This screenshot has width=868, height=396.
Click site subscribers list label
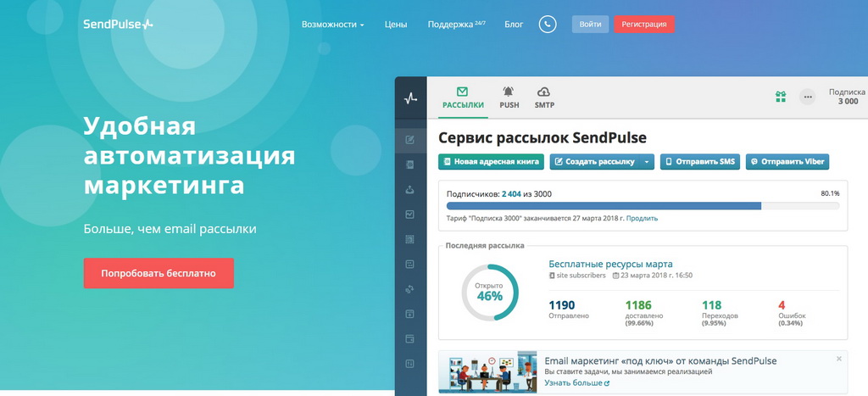coord(576,276)
